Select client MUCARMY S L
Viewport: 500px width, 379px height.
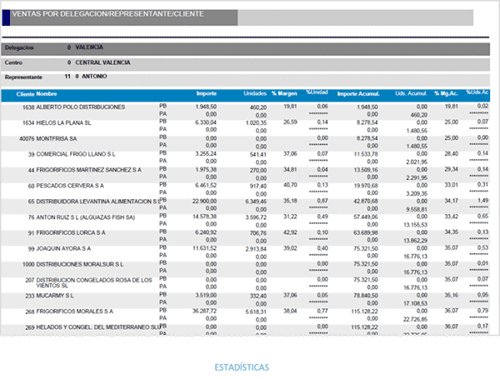55,296
